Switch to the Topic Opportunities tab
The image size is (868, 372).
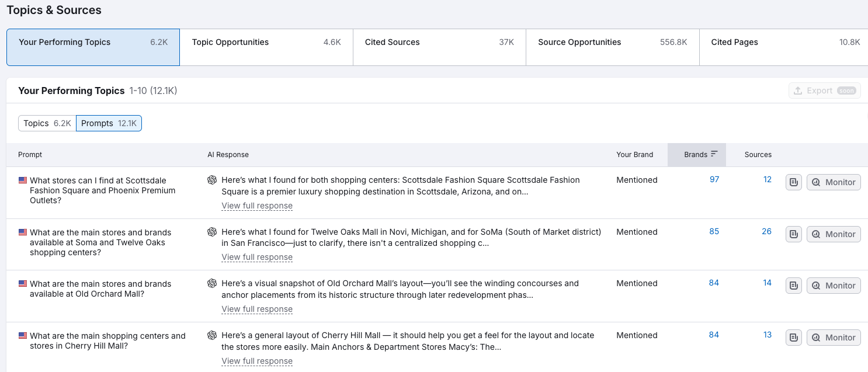266,47
